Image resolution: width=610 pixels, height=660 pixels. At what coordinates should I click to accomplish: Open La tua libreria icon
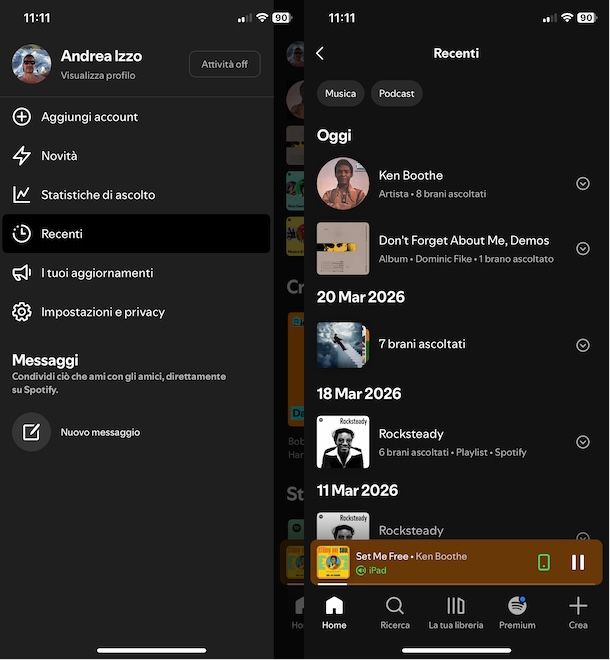tap(456, 606)
